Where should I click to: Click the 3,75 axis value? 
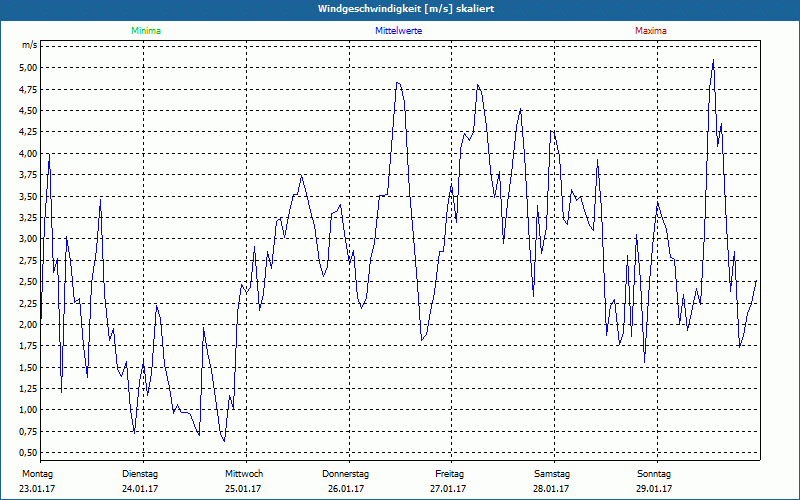[x=29, y=175]
